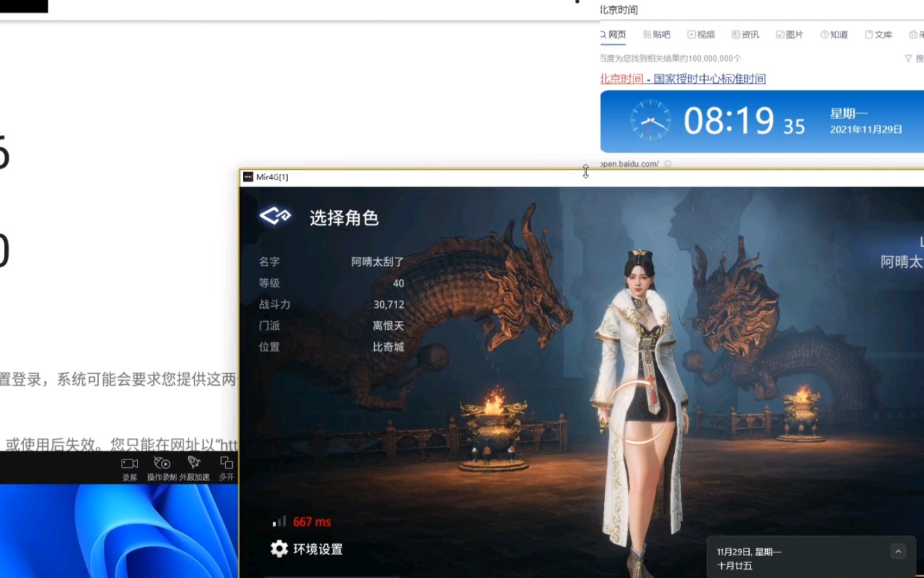Viewport: 924px width, 578px height.
Task: Click the signal strength bars icon
Action: click(x=279, y=521)
